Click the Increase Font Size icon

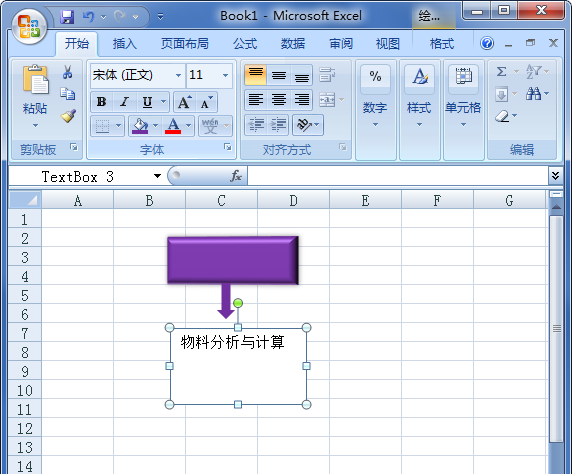click(184, 102)
